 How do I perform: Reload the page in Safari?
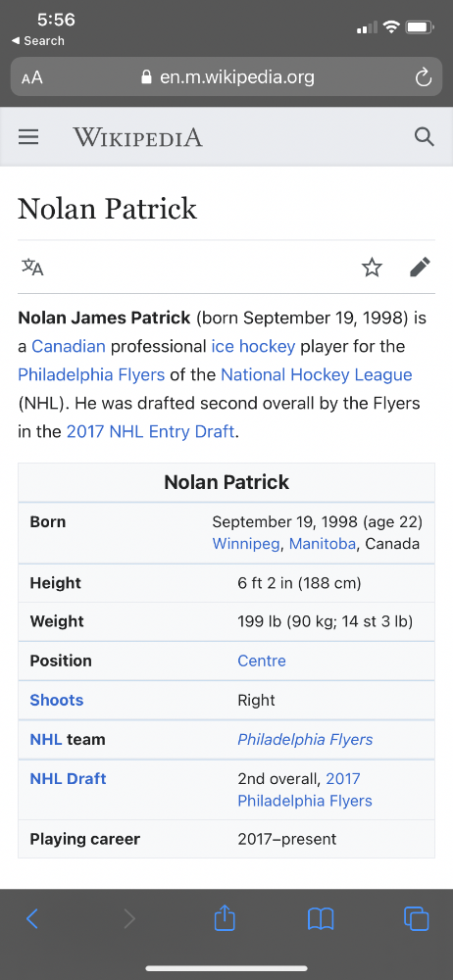pyautogui.click(x=424, y=78)
